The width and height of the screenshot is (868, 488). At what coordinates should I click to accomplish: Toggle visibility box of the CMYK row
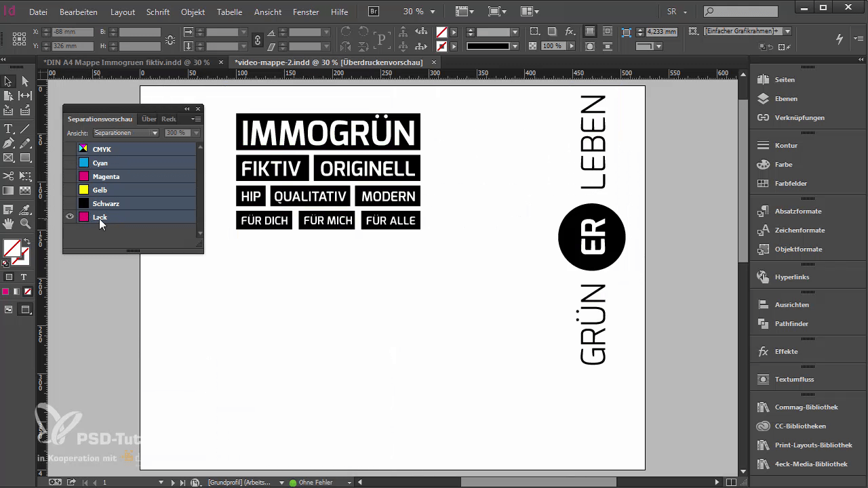[x=69, y=149]
